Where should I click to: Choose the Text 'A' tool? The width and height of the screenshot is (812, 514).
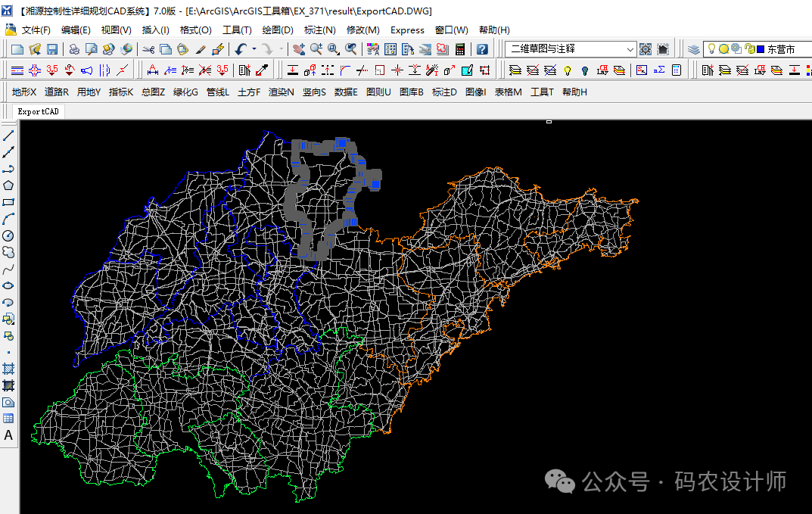click(x=8, y=435)
